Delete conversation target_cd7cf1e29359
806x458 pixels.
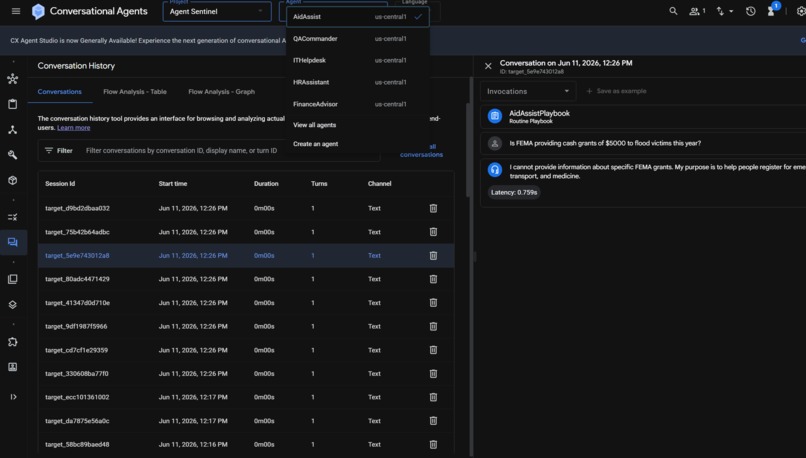pos(433,350)
